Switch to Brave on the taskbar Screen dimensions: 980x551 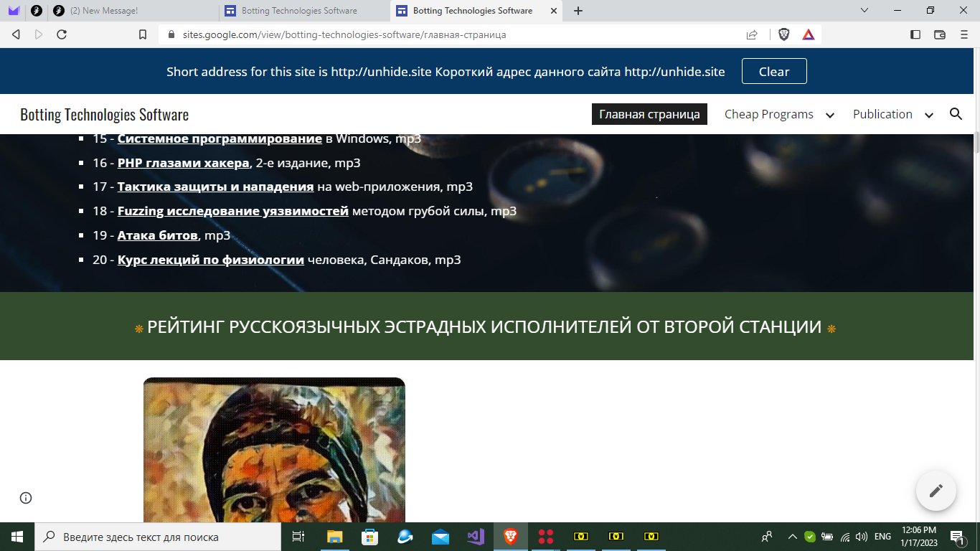[x=510, y=537]
